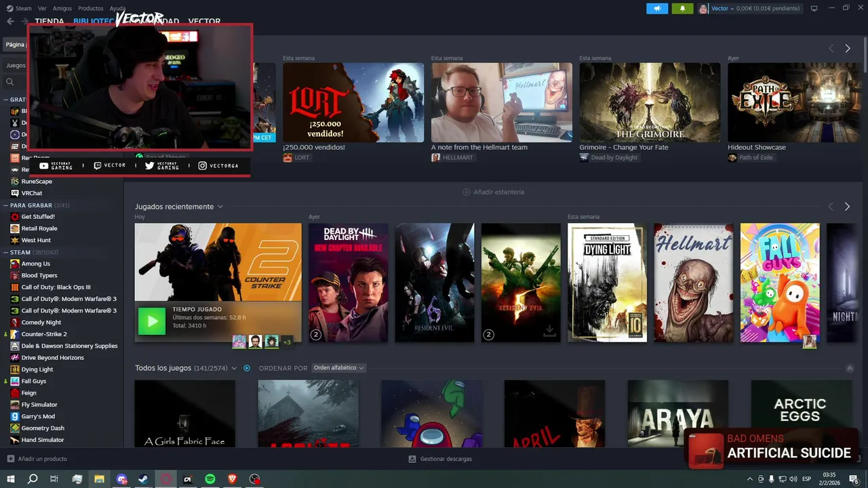Viewport: 868px width, 488px height.
Task: Open the Ayuda menu
Action: pyautogui.click(x=117, y=8)
